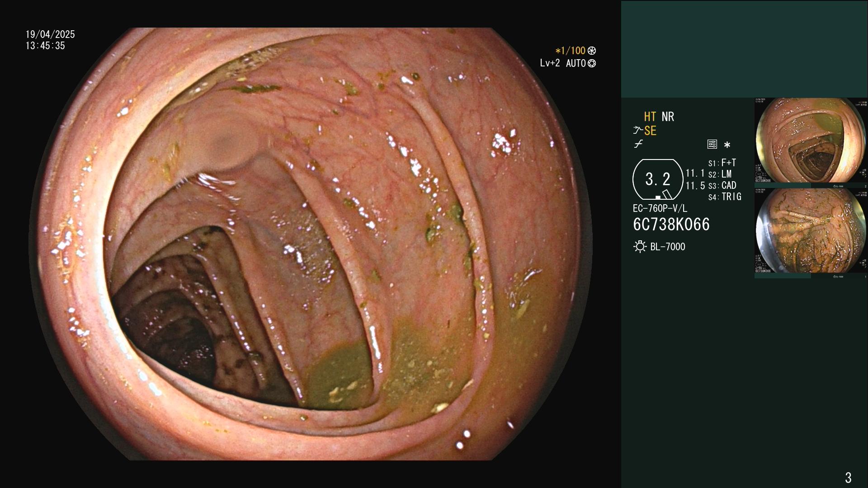Click the time 13:45:35
Viewport: 868px width, 488px height.
(x=45, y=46)
